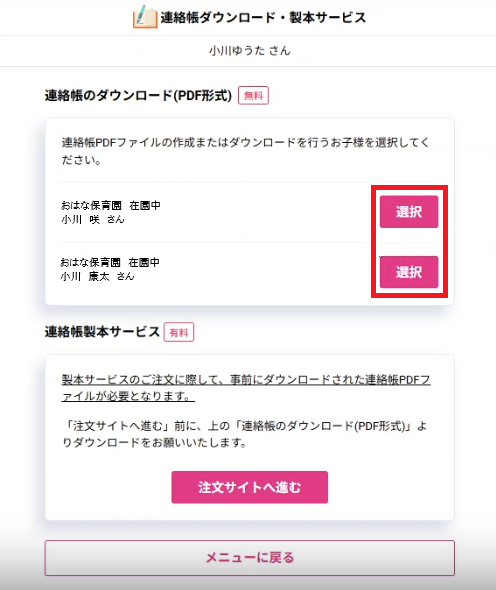Click the 無料 badge beside download heading

[x=253, y=96]
